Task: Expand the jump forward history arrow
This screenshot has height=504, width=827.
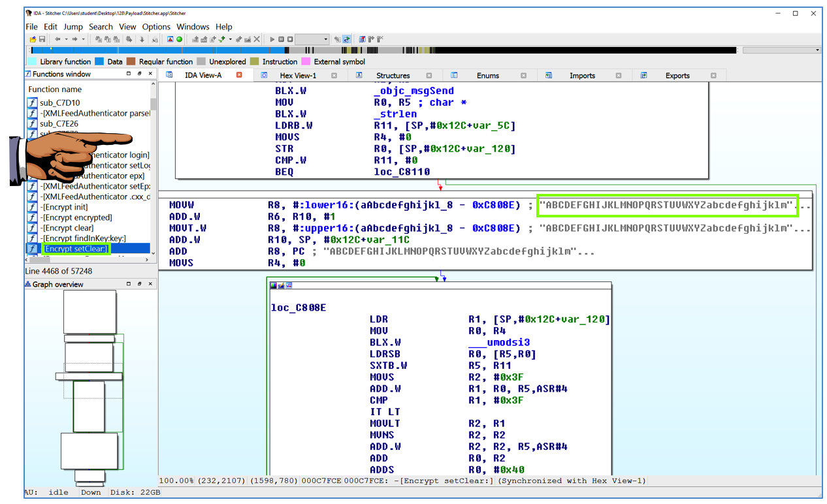Action: [83, 39]
